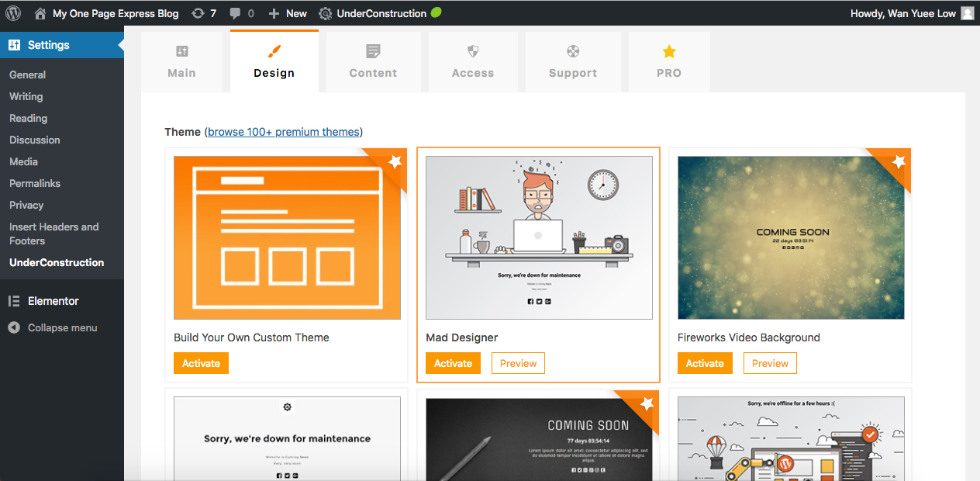Click the plus New icon
The height and width of the screenshot is (481, 980).
tap(274, 13)
